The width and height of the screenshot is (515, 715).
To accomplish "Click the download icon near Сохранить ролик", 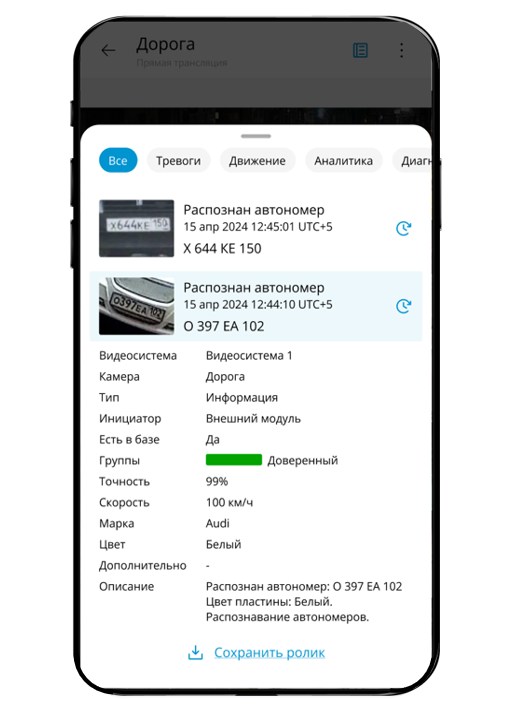I will (x=195, y=653).
